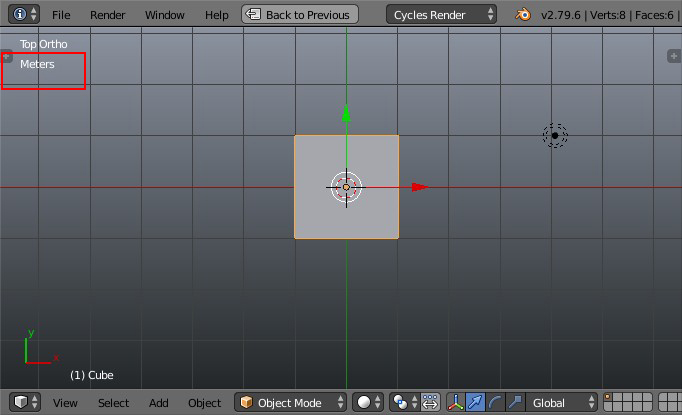This screenshot has height=415, width=682.
Task: Open the Global transform orientation dropdown
Action: pos(562,402)
